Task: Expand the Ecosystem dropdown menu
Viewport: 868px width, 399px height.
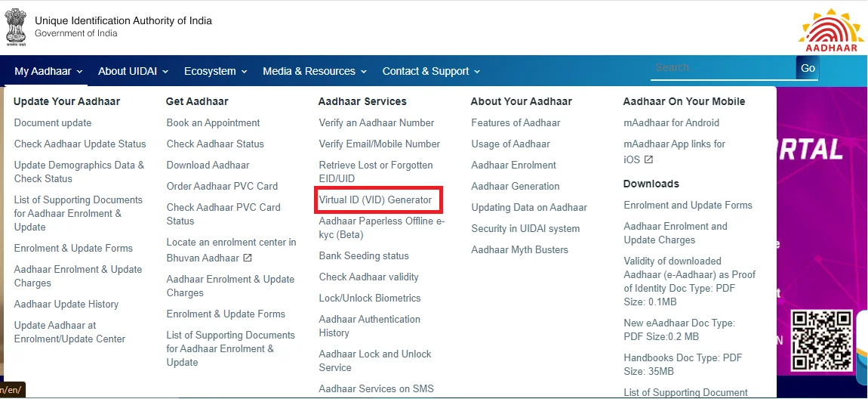Action: point(215,71)
